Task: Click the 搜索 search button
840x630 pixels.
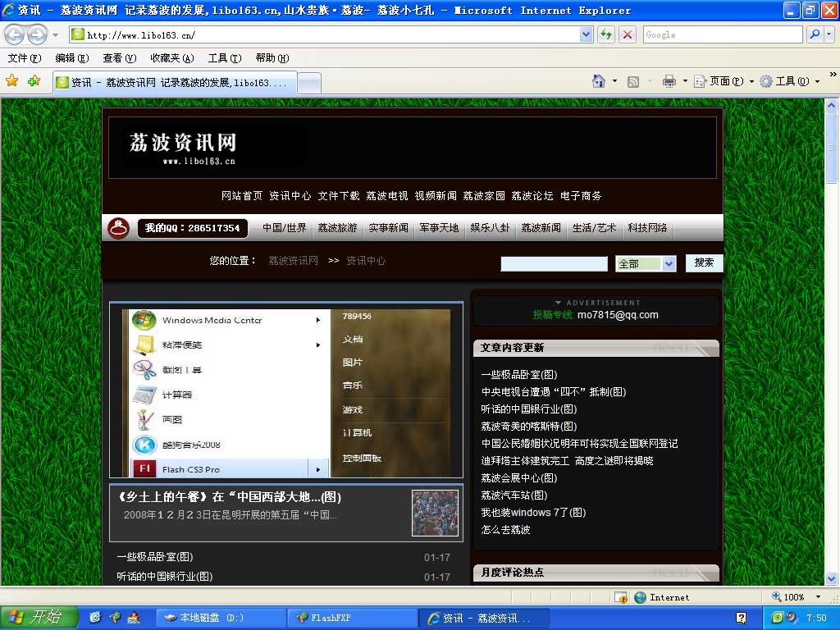Action: (x=704, y=262)
